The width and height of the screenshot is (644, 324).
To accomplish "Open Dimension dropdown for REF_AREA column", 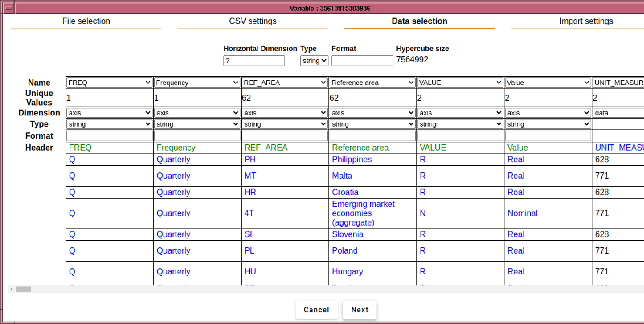I will click(284, 112).
